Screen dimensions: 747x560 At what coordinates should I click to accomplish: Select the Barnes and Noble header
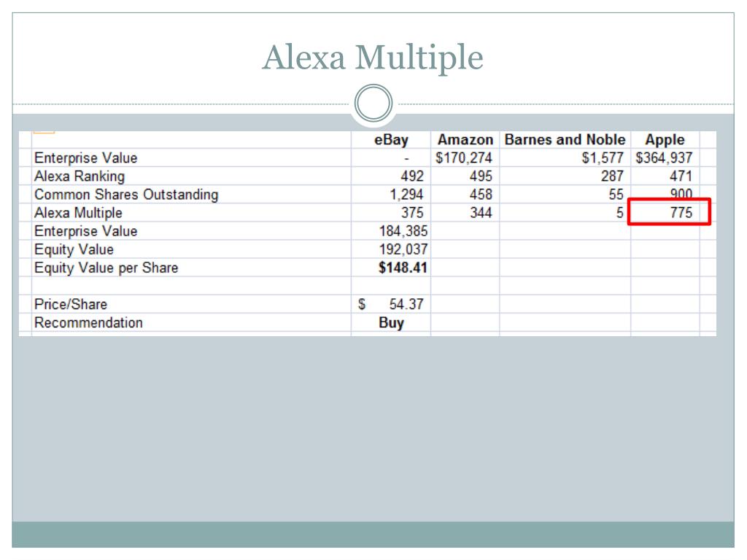coord(565,139)
